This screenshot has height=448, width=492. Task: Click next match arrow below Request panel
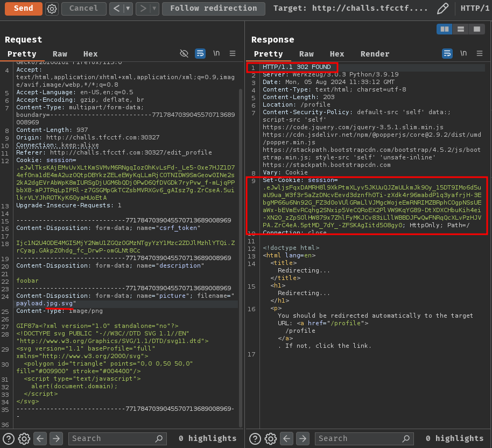coord(56,439)
